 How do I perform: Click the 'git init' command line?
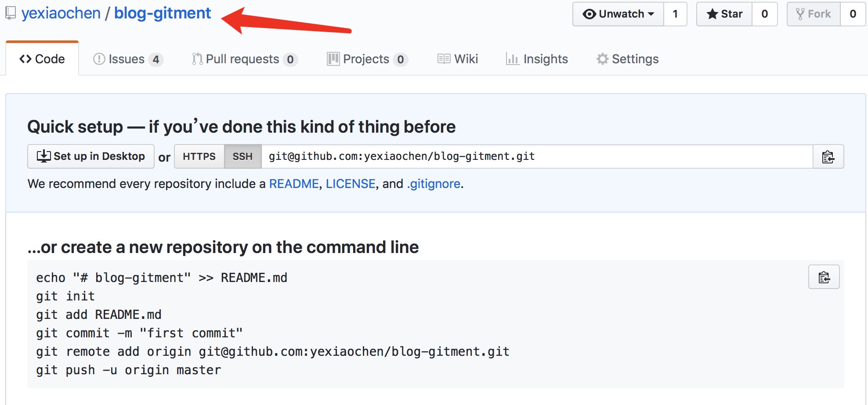[65, 296]
